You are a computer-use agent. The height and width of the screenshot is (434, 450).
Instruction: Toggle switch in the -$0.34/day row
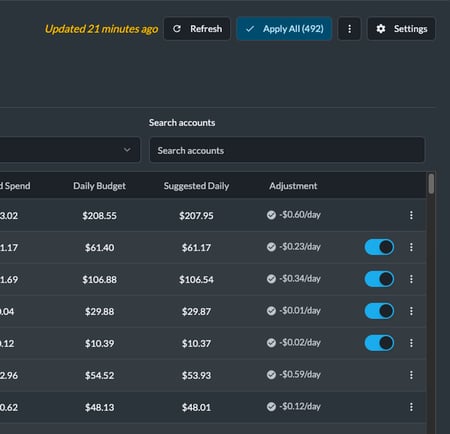click(379, 279)
